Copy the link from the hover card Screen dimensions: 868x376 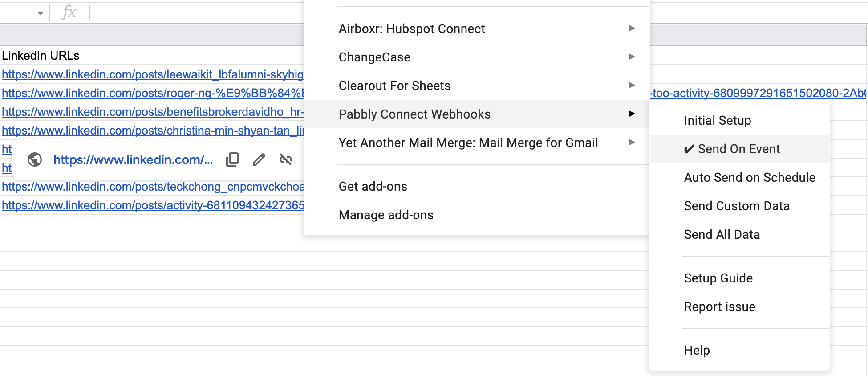point(232,159)
